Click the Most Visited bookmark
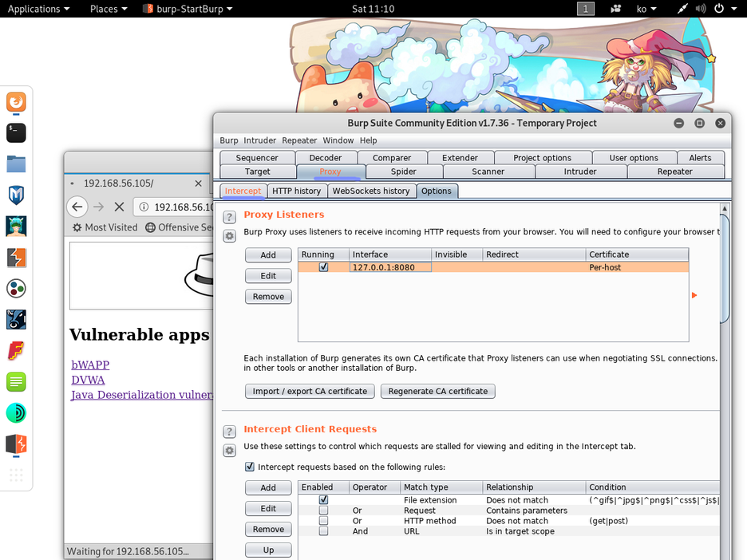 [x=105, y=227]
